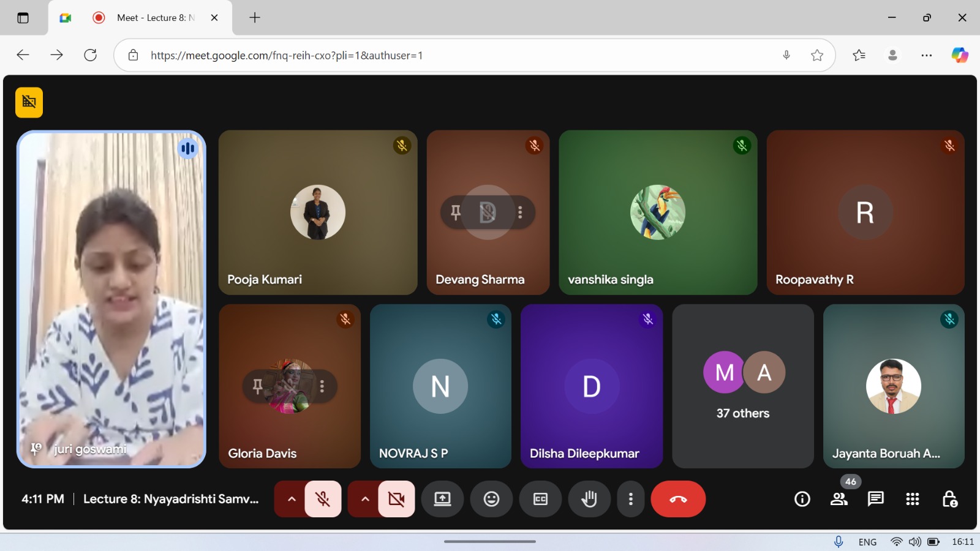Pin Devang Sharma's tile
Viewport: 980px width, 551px height.
click(x=456, y=212)
